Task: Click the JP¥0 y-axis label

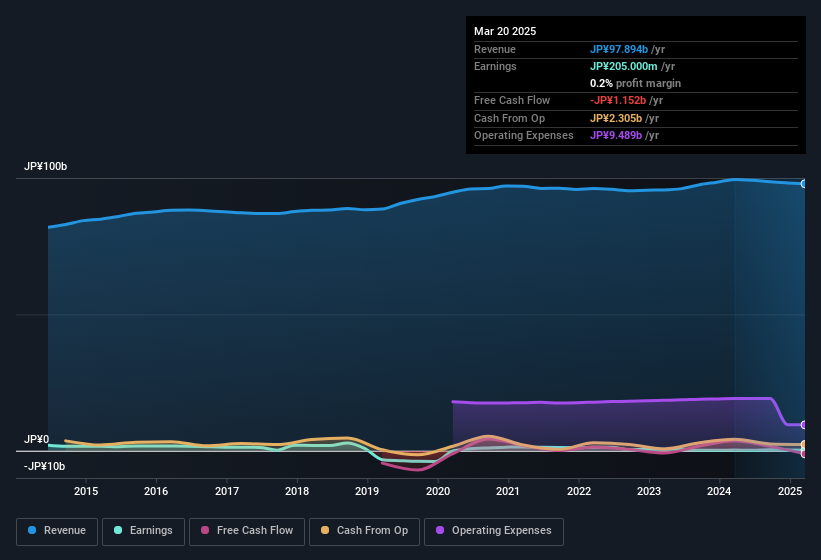Action: pos(37,440)
